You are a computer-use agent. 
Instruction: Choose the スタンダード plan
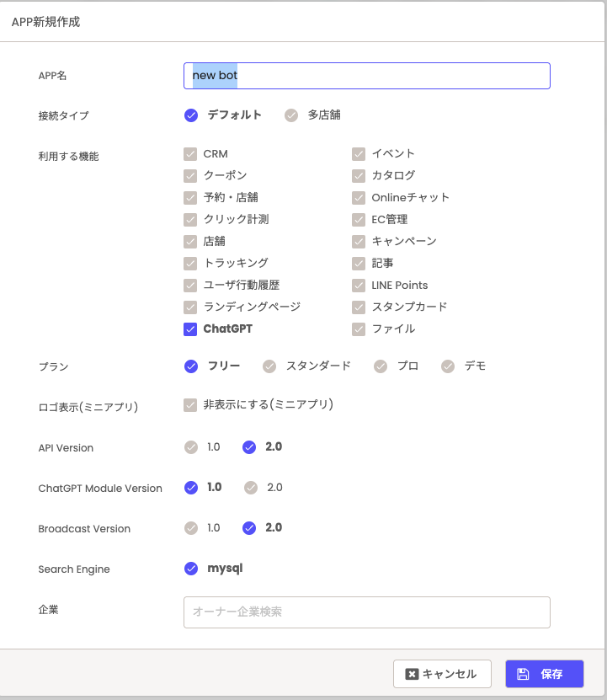point(269,366)
